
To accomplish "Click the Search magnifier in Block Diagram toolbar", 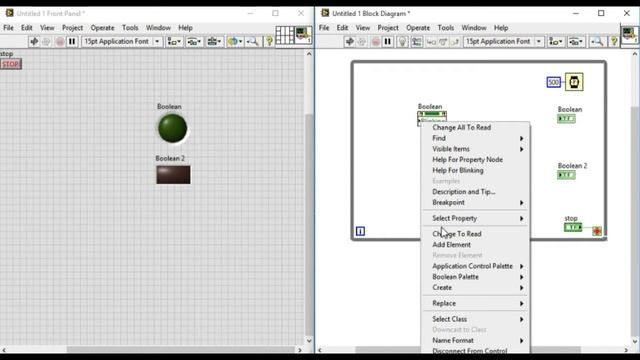I will (x=597, y=42).
